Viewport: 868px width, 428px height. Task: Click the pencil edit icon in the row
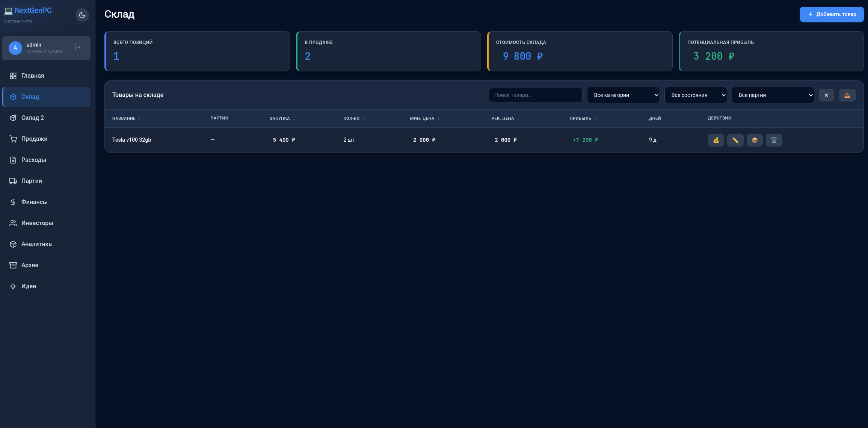(735, 140)
